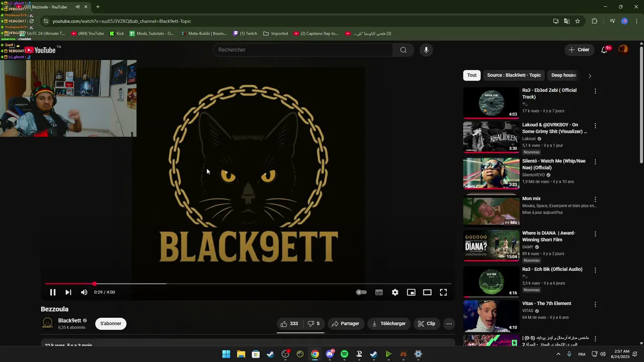Open Mon mix playlist title
Screen dimensions: 644x362
coord(531,199)
